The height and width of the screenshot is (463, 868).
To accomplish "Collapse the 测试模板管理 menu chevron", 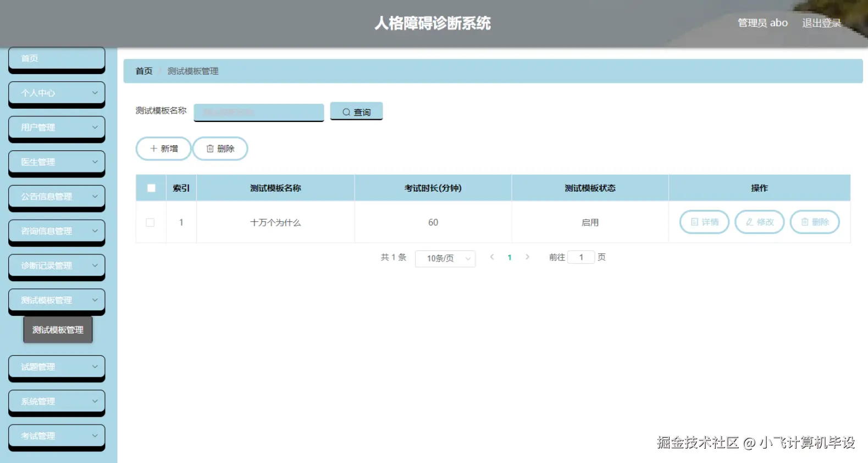I will [95, 300].
